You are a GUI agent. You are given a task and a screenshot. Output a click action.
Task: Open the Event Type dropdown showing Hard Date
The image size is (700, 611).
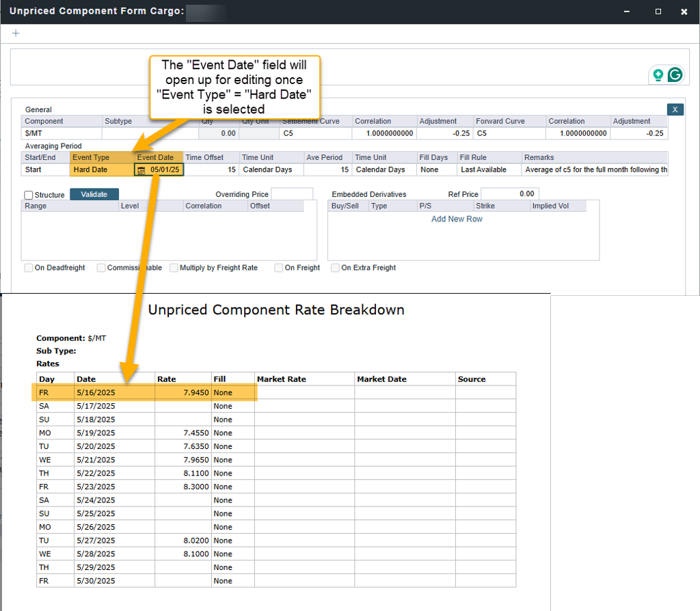click(x=101, y=169)
